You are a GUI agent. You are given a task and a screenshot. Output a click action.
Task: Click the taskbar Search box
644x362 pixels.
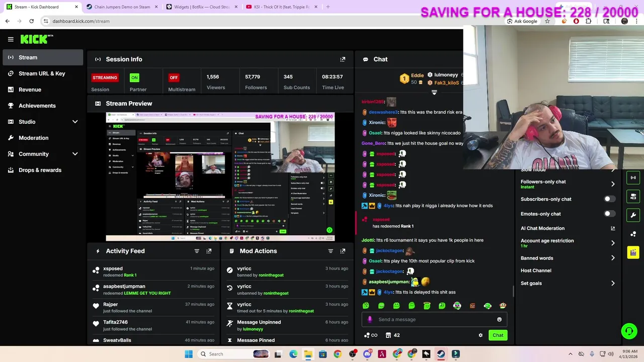click(x=235, y=354)
